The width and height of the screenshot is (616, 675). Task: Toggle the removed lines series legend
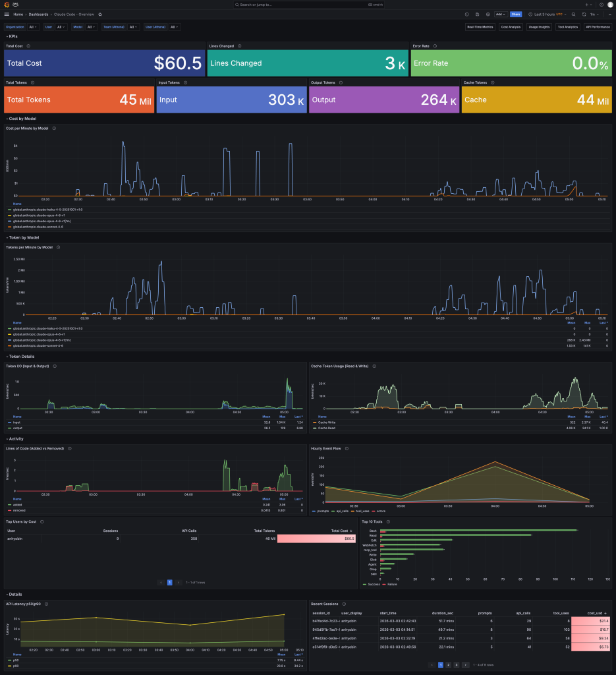(x=18, y=510)
